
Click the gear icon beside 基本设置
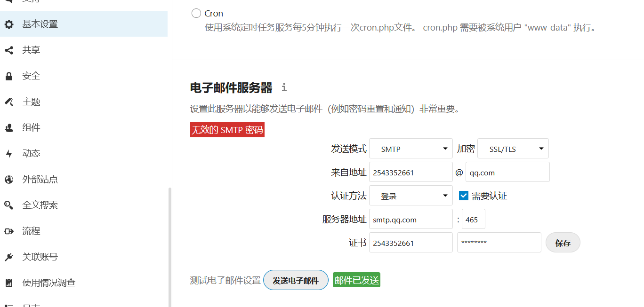[9, 24]
